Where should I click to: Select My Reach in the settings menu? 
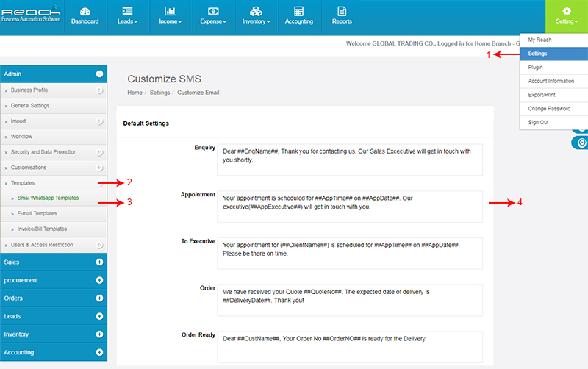(x=553, y=40)
